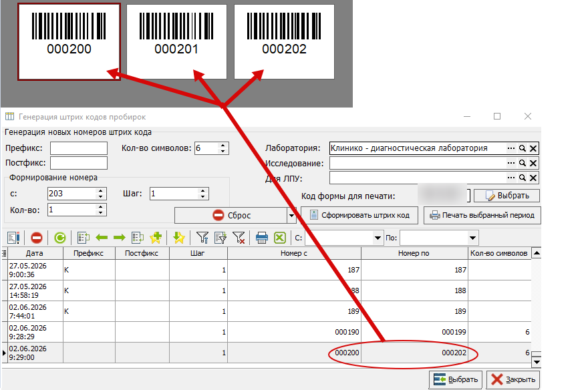The height and width of the screenshot is (390, 588).
Task: Decrease the Шаг spinner value
Action: pos(202,197)
